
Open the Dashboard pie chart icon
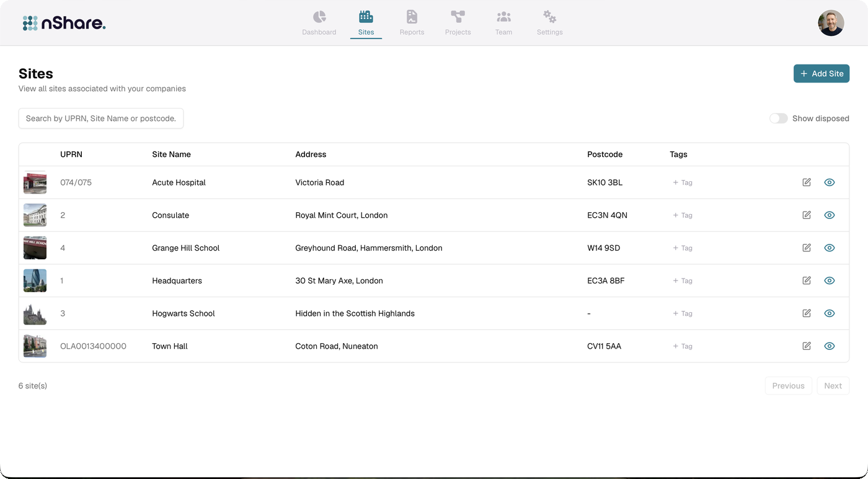pos(319,17)
